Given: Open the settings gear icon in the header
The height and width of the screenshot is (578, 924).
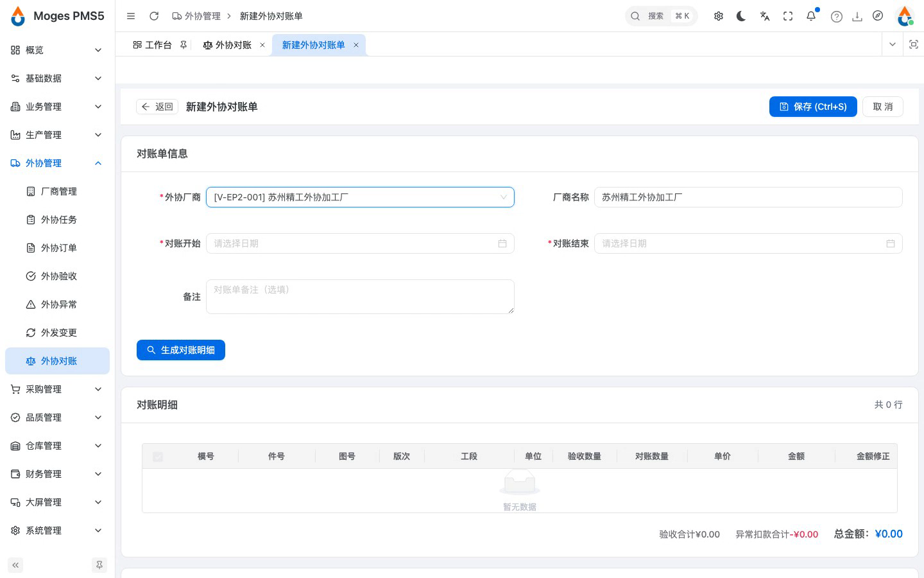Looking at the screenshot, I should click(x=719, y=16).
